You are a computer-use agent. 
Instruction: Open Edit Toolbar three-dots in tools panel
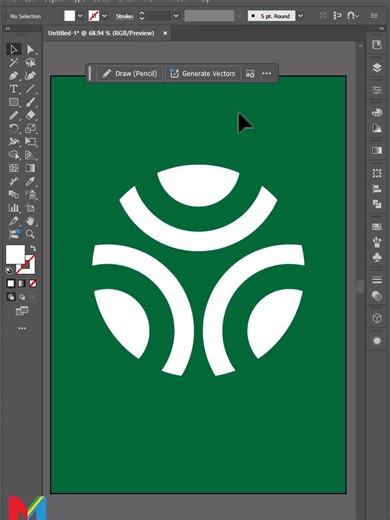pos(22,328)
